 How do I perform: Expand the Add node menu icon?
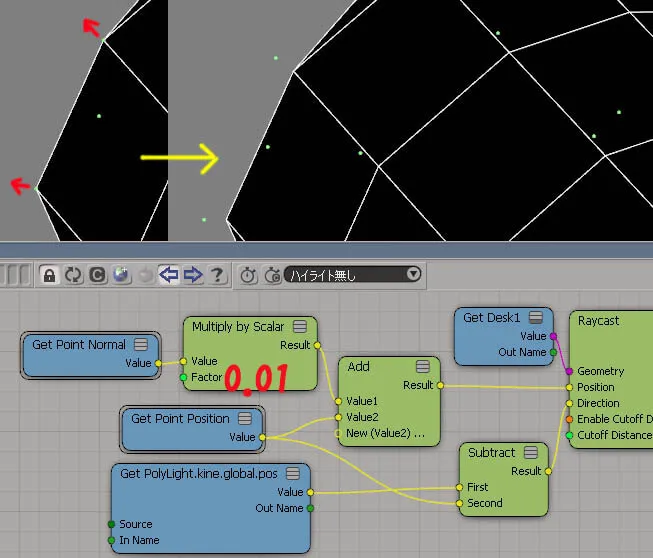422,366
